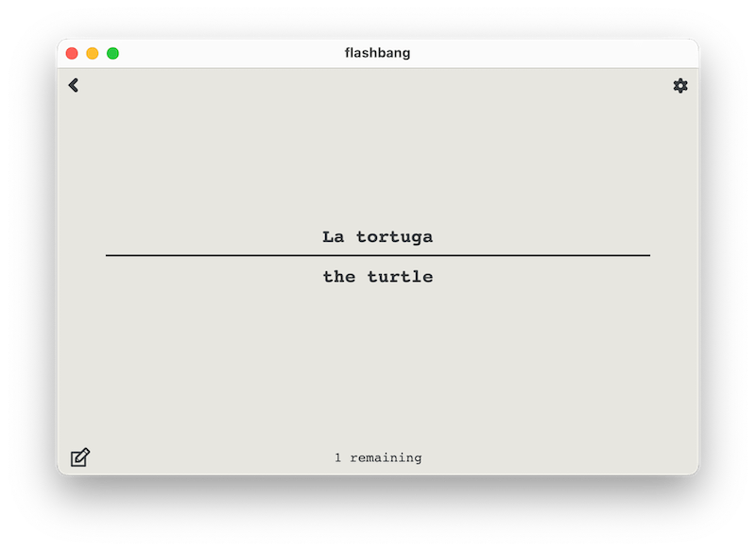Click the word "remaining" at the bottom

386,457
